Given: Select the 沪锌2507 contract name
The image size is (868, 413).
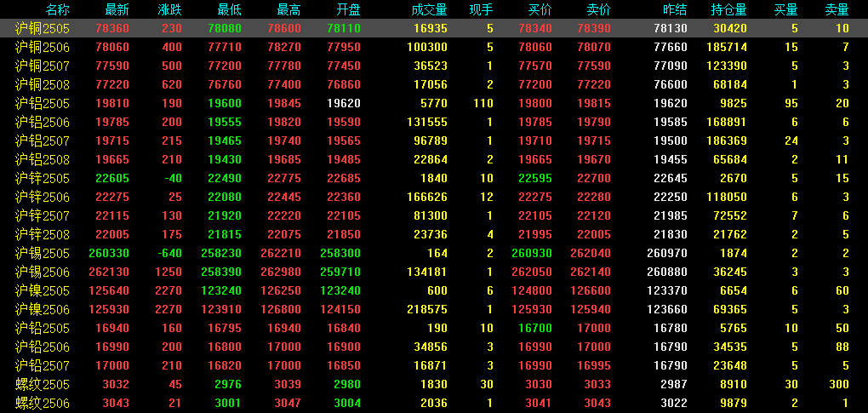Looking at the screenshot, I should click(x=42, y=215).
